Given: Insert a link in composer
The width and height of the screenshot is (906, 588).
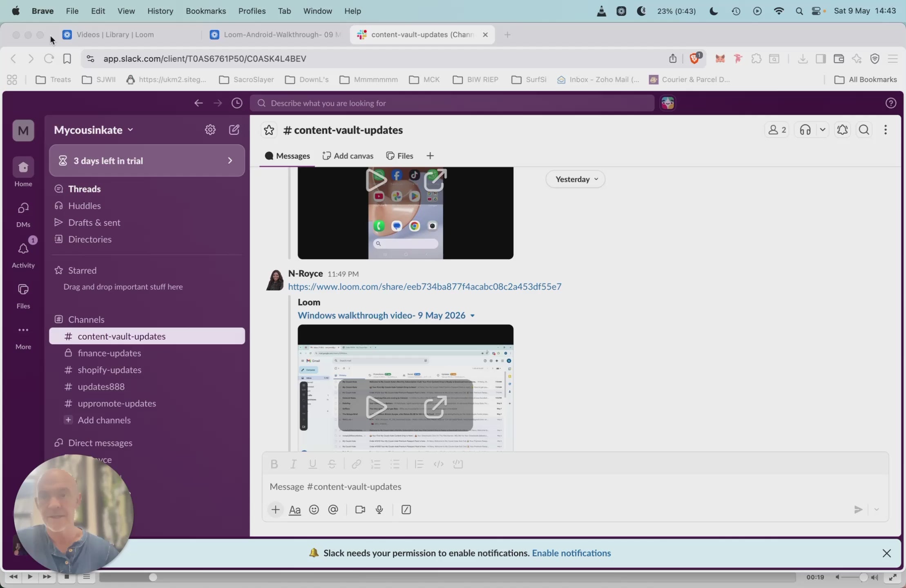Looking at the screenshot, I should pos(356,464).
